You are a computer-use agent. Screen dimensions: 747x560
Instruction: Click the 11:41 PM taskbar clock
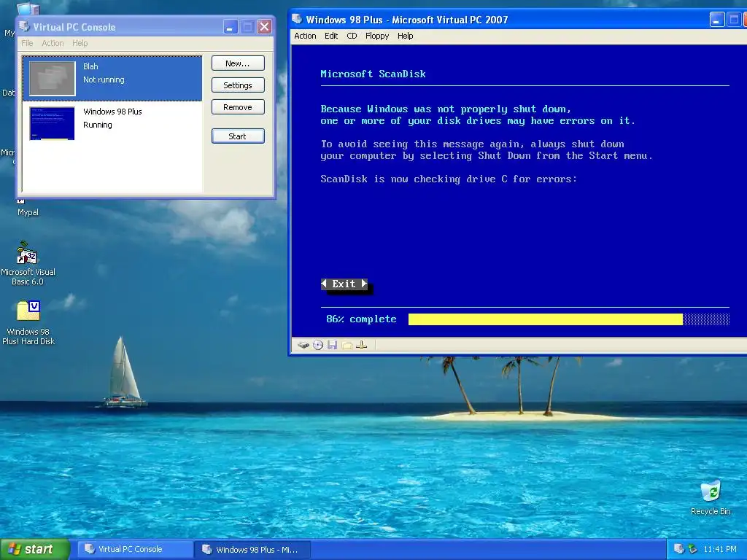point(719,549)
